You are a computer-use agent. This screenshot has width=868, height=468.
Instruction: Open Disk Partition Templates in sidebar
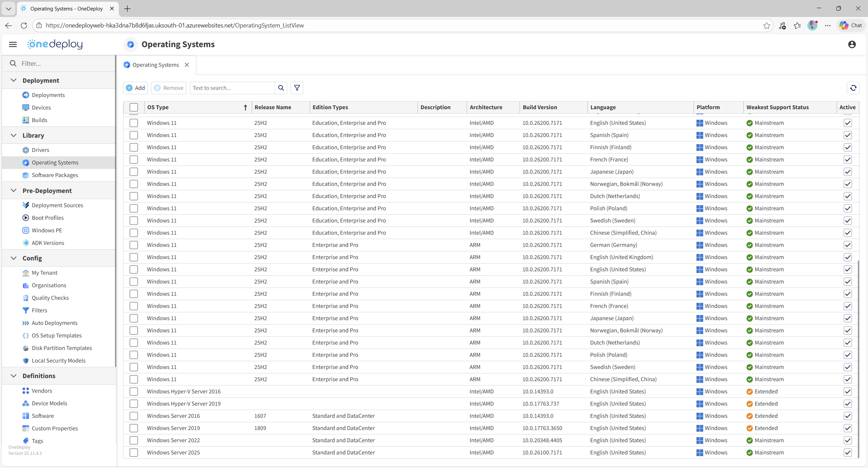[62, 348]
